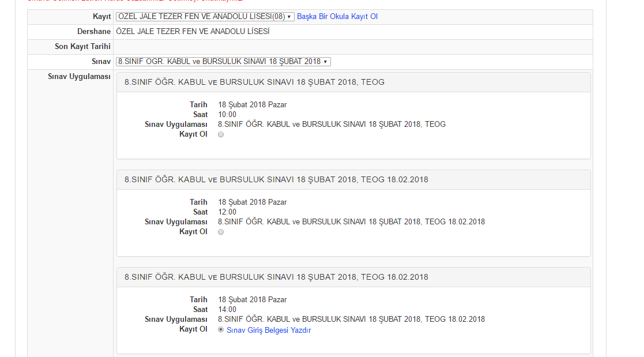Click the Sınav Uygulaması value in the 14:00 panel
This screenshot has width=644, height=357.
tap(352, 319)
